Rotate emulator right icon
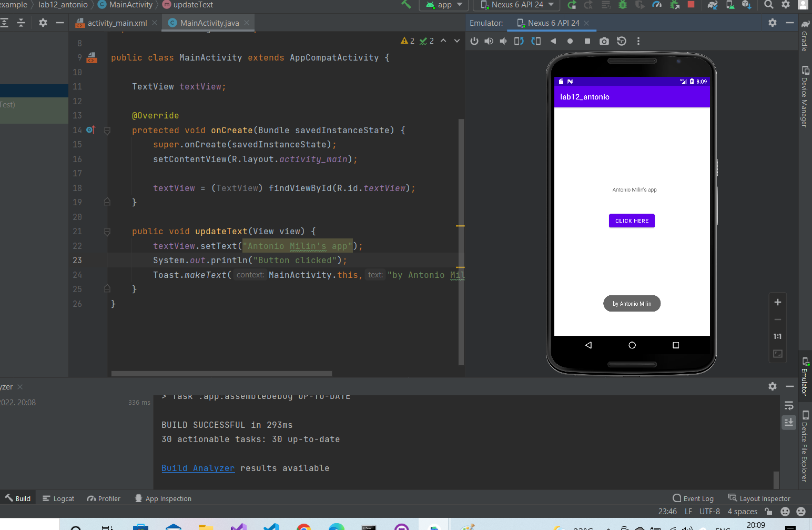This screenshot has width=812, height=530. (536, 41)
